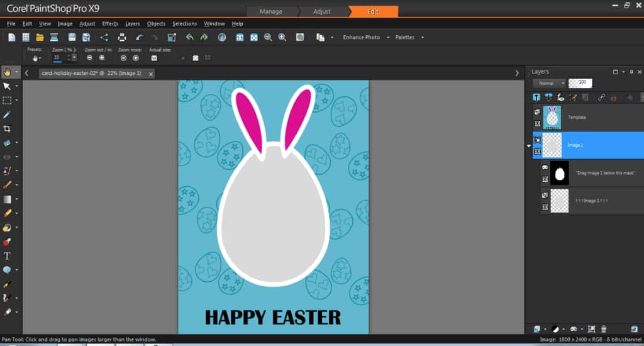The image size is (644, 346).
Task: Click the Undo arrow icon
Action: 140,37
